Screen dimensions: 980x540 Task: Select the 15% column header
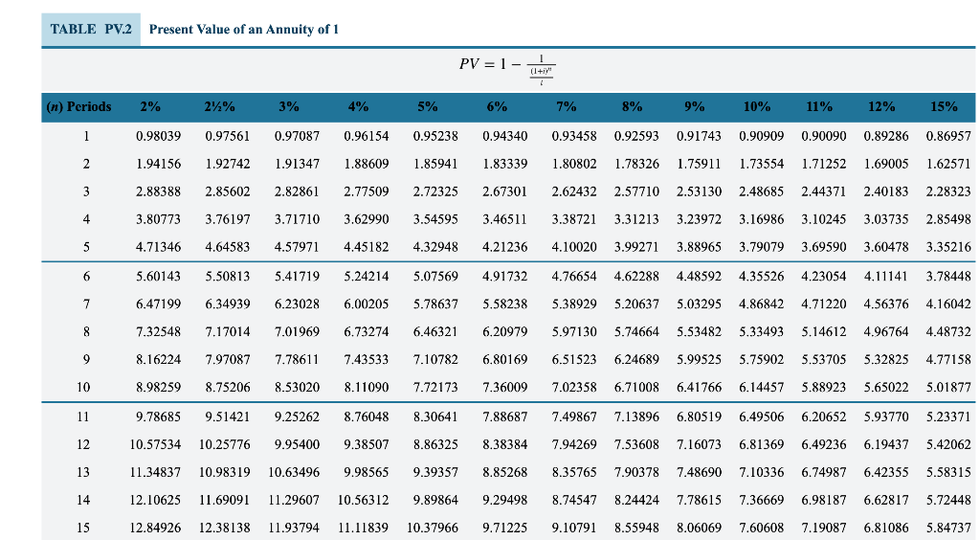944,107
